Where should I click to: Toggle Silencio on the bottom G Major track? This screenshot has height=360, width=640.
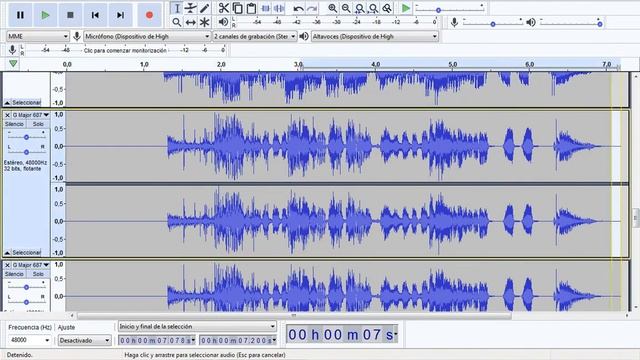click(x=14, y=274)
